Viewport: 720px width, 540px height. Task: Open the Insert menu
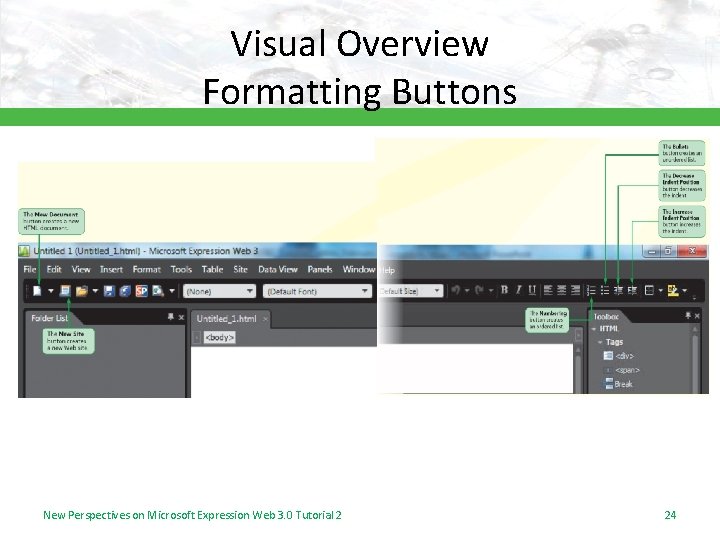click(112, 270)
